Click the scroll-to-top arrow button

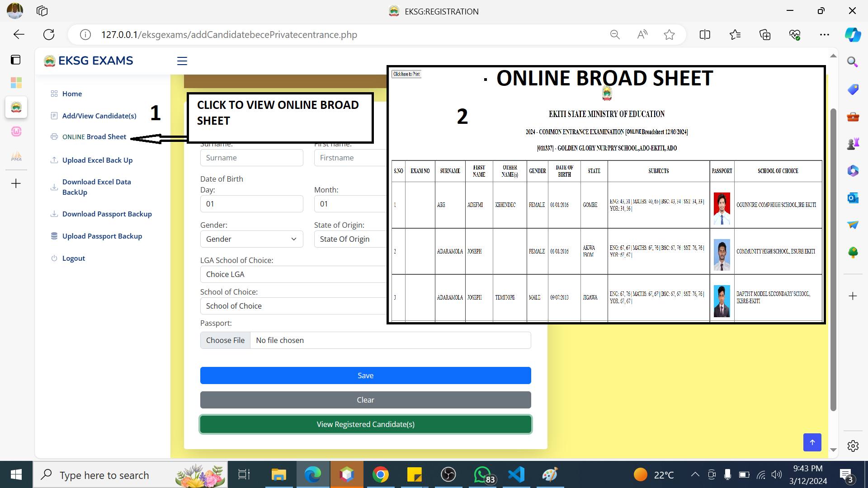(x=812, y=442)
